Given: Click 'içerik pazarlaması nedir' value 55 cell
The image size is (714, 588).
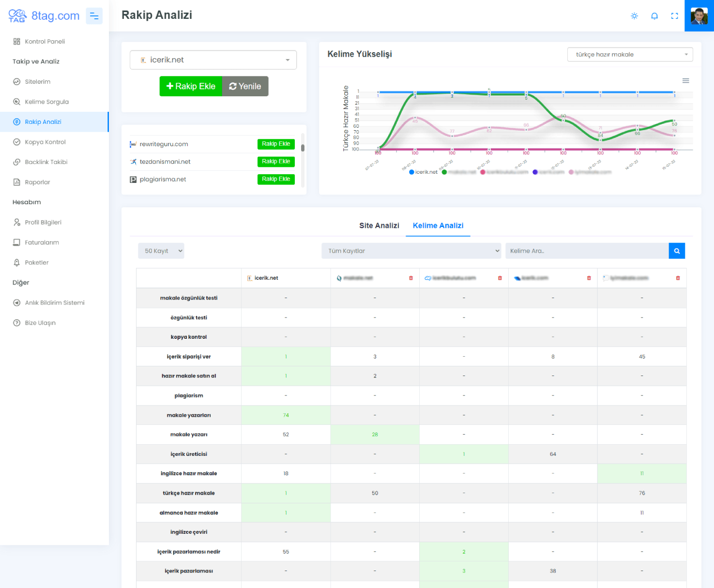Looking at the screenshot, I should tap(286, 552).
